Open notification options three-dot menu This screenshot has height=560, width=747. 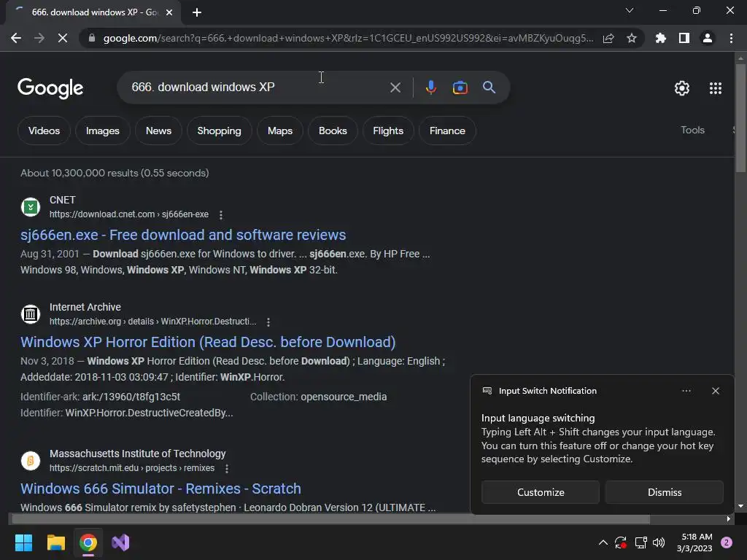click(686, 391)
